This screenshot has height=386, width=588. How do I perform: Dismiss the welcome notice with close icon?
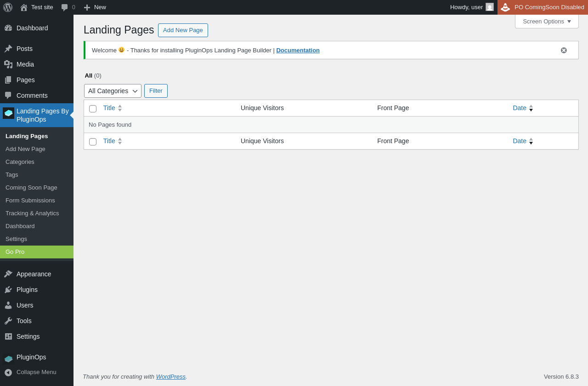564,50
